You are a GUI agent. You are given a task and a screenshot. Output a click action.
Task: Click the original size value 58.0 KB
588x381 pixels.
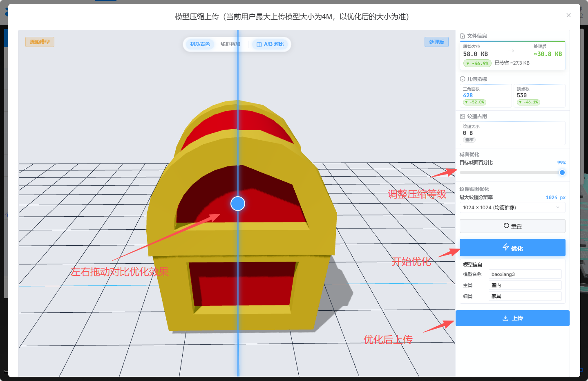476,54
